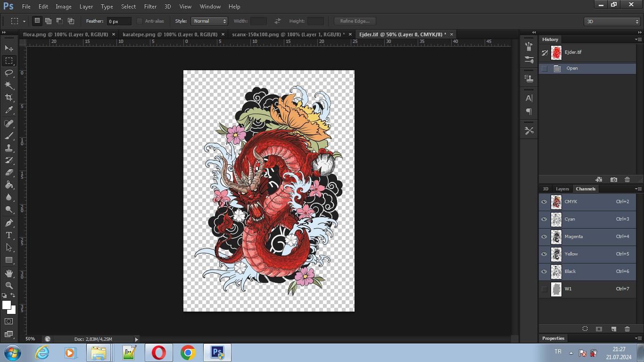The height and width of the screenshot is (362, 644).
Task: Open the tool preset picker arrow
Action: [x=24, y=21]
